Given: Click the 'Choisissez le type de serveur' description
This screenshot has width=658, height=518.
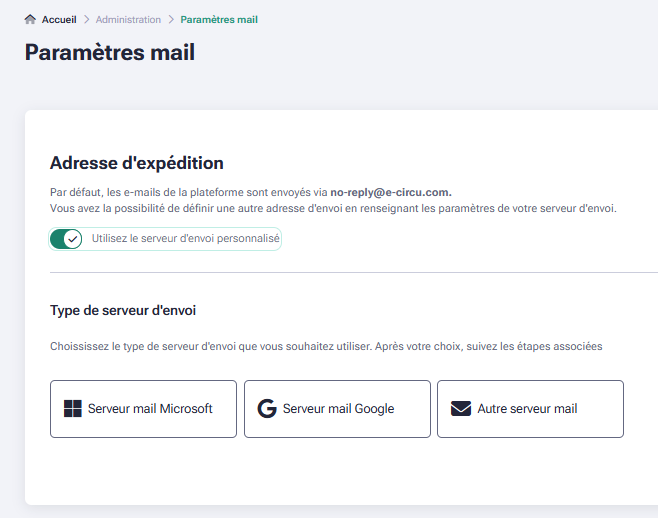Looking at the screenshot, I should (326, 346).
